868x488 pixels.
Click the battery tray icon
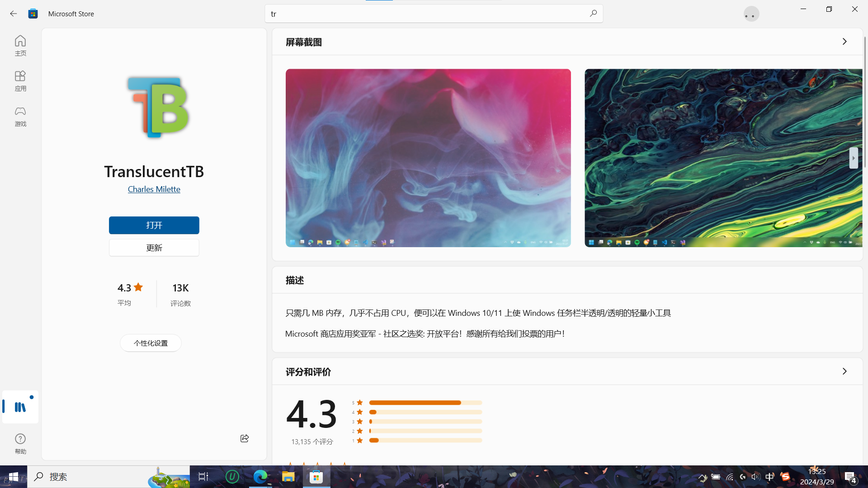pos(716,477)
